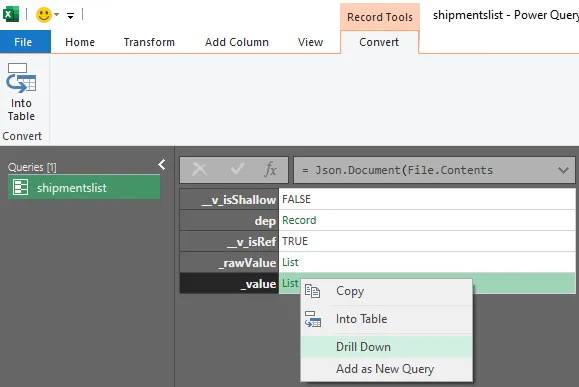Click the smiley feedback icon

tap(44, 15)
